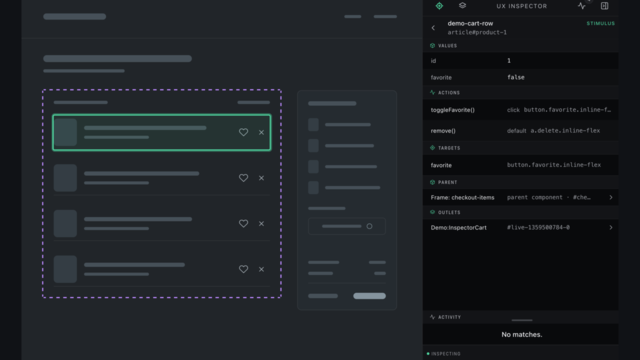Screen dimensions: 640x360
Task: Click the favorite value false
Action: pos(516,77)
